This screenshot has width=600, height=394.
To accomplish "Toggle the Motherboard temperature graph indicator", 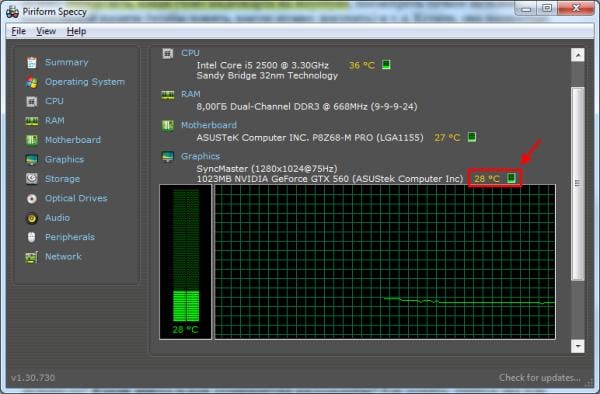I will [x=472, y=137].
